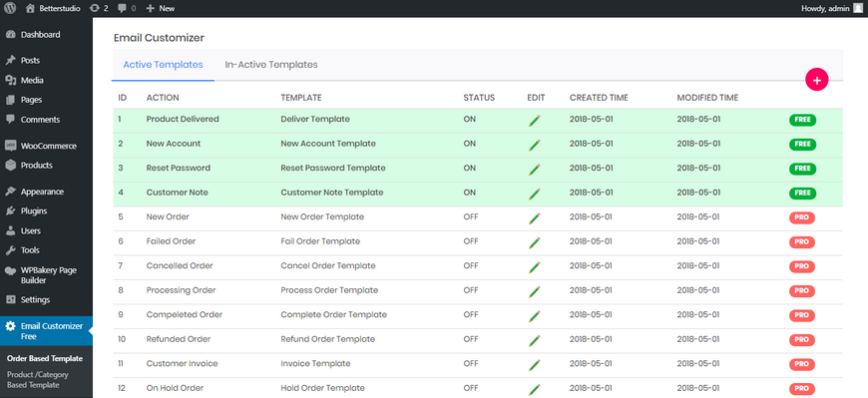Open Product /Category Based Template submenu
Screen dimensions: 868x398
tap(38, 380)
